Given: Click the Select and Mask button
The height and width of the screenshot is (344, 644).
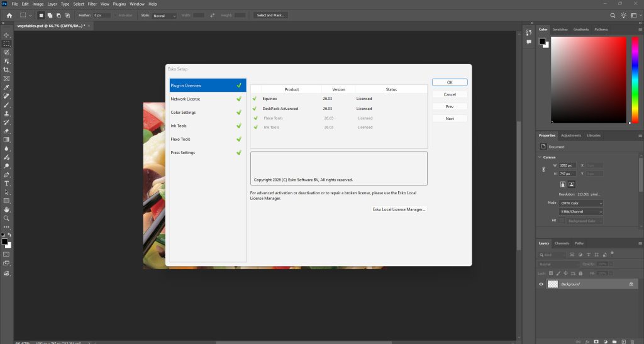Looking at the screenshot, I should 270,15.
